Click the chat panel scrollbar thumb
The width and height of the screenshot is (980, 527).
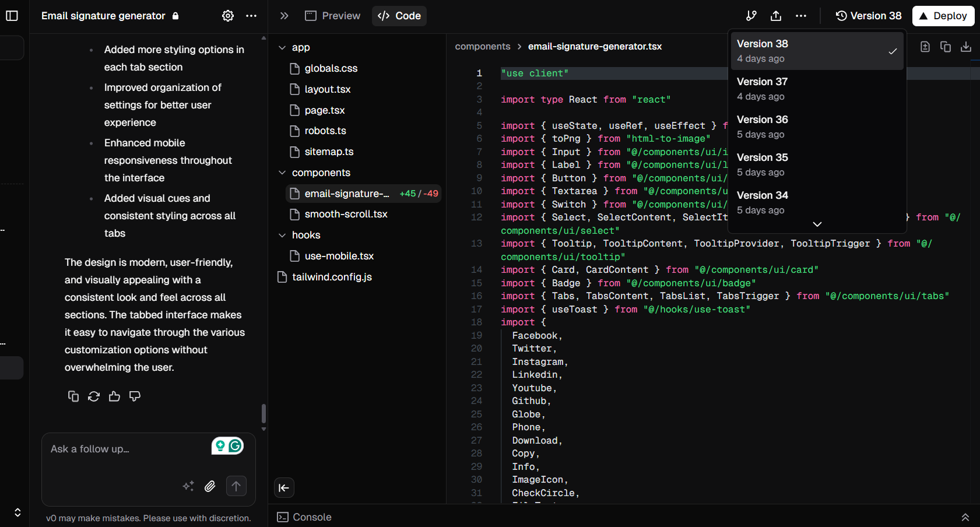264,413
